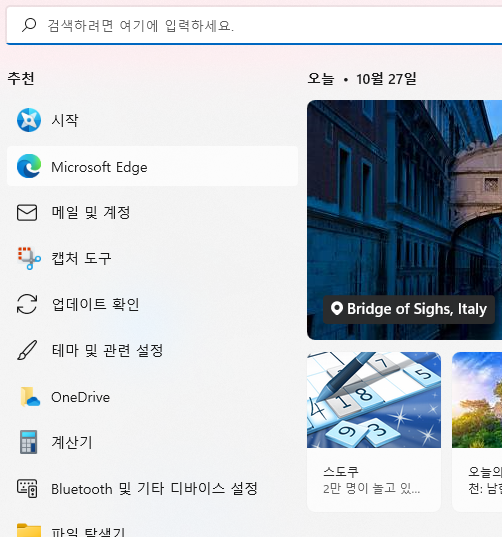Open the Microsoft Edge icon

click(29, 166)
